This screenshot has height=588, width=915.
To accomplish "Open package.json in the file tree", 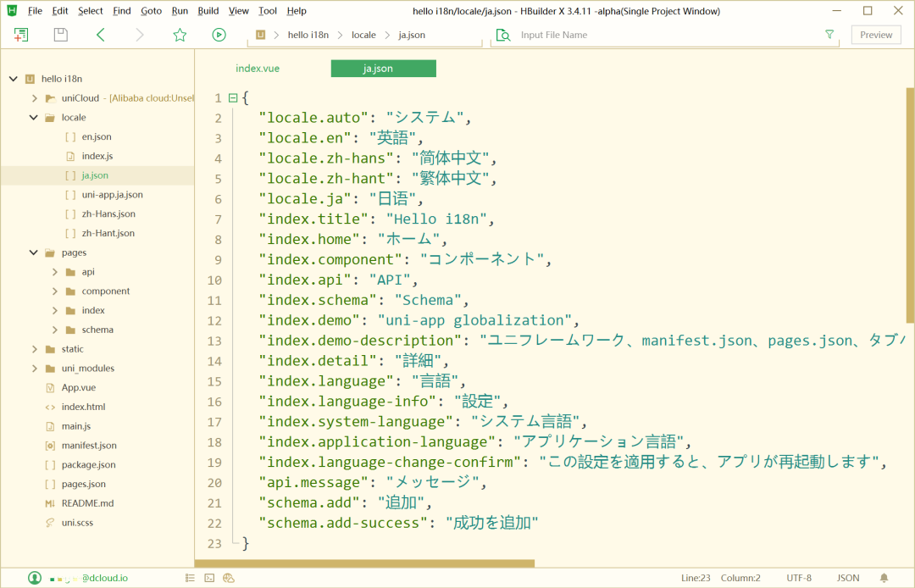I will click(x=89, y=464).
